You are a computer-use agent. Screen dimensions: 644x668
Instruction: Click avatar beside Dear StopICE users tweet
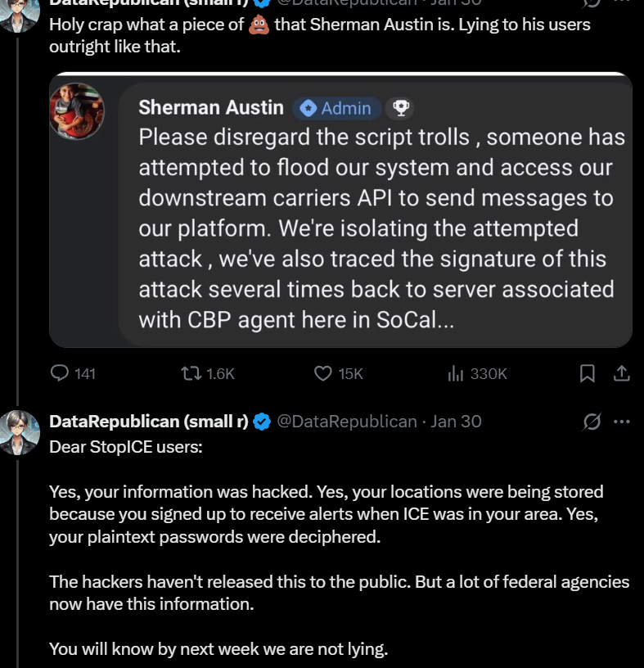[x=19, y=431]
